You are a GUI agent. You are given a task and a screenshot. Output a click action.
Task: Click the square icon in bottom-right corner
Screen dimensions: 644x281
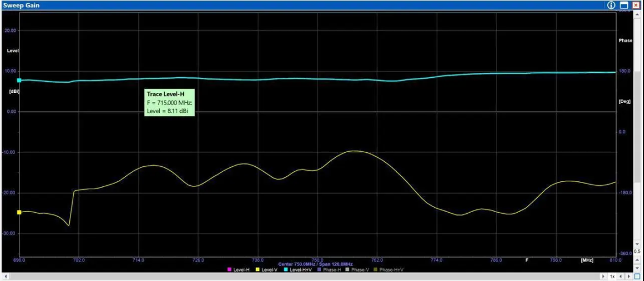[x=637, y=277]
